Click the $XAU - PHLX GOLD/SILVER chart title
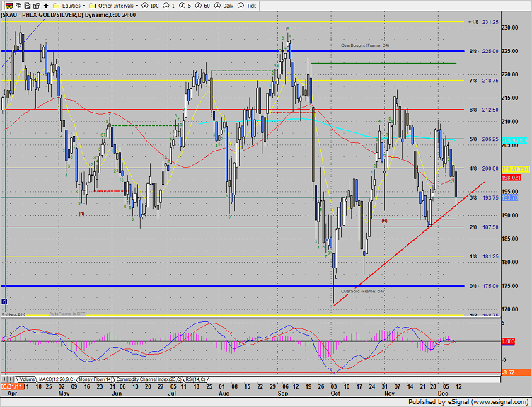This screenshot has height=407, width=532. click(69, 15)
